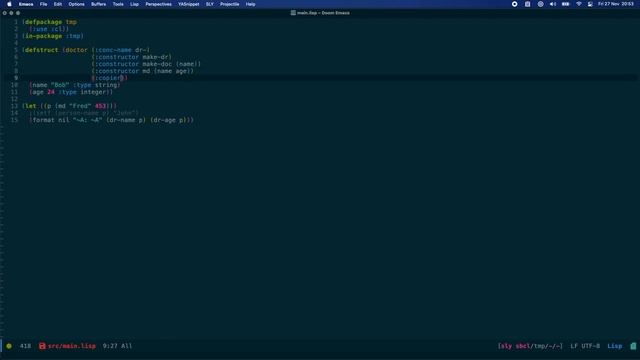Click the display mirroring icon in menu bar
Screen dimensions: 640x360
[590, 4]
